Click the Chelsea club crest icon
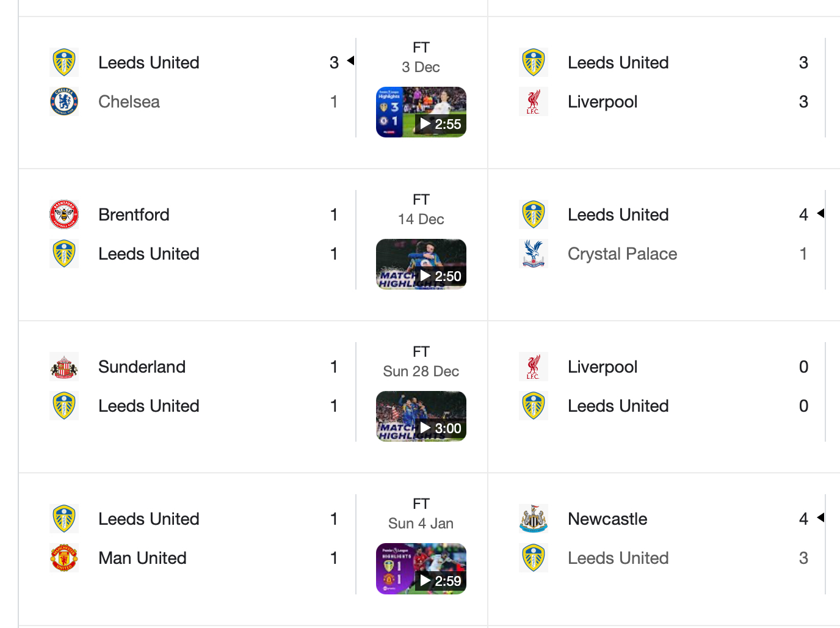 [64, 102]
